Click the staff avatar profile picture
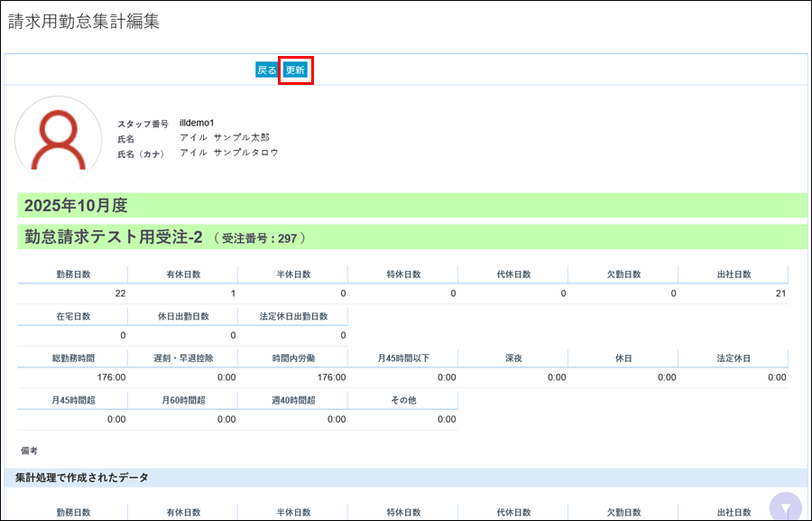The height and width of the screenshot is (521, 812). click(59, 139)
